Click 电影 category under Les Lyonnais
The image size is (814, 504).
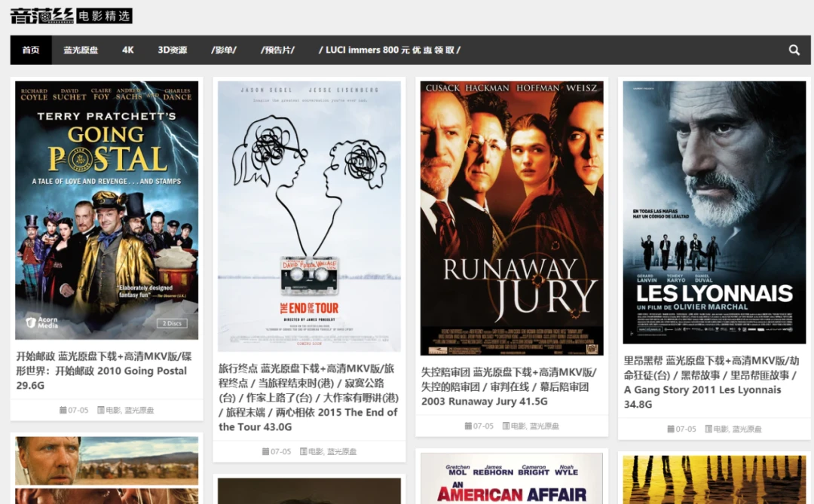721,429
